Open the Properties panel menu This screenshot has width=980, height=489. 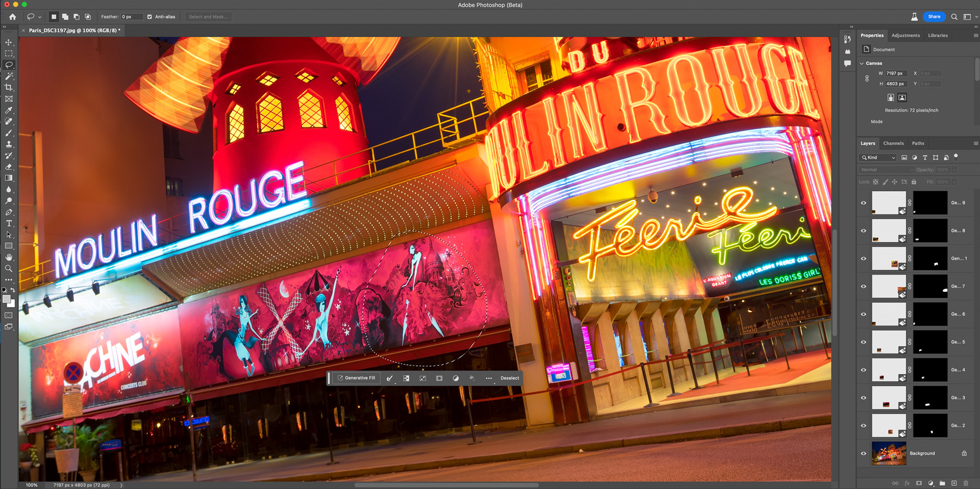975,35
